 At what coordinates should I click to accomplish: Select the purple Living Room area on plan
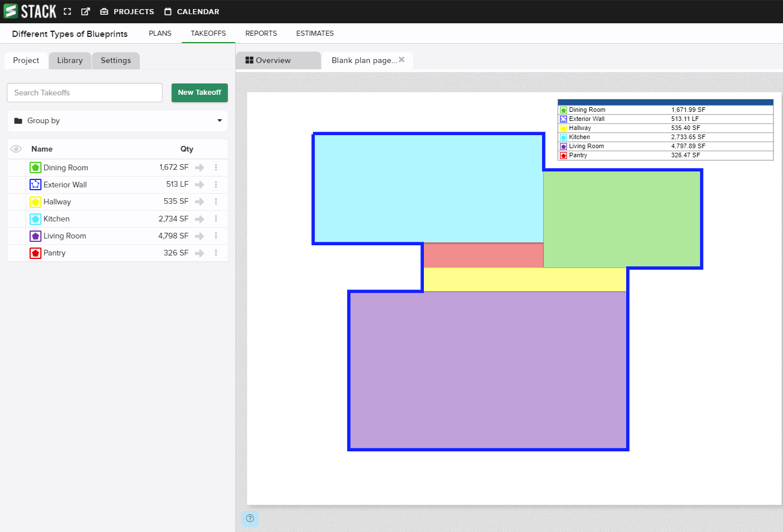tap(489, 370)
